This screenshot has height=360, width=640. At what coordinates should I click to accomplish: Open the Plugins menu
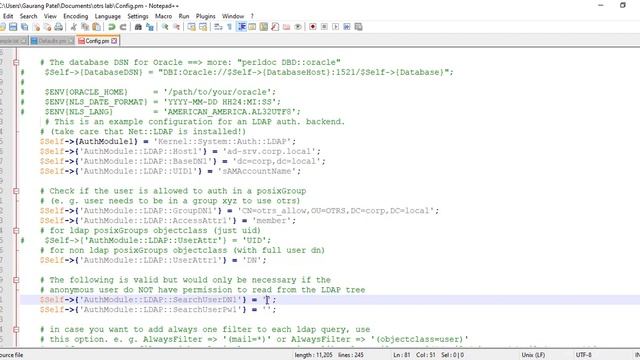(x=205, y=16)
